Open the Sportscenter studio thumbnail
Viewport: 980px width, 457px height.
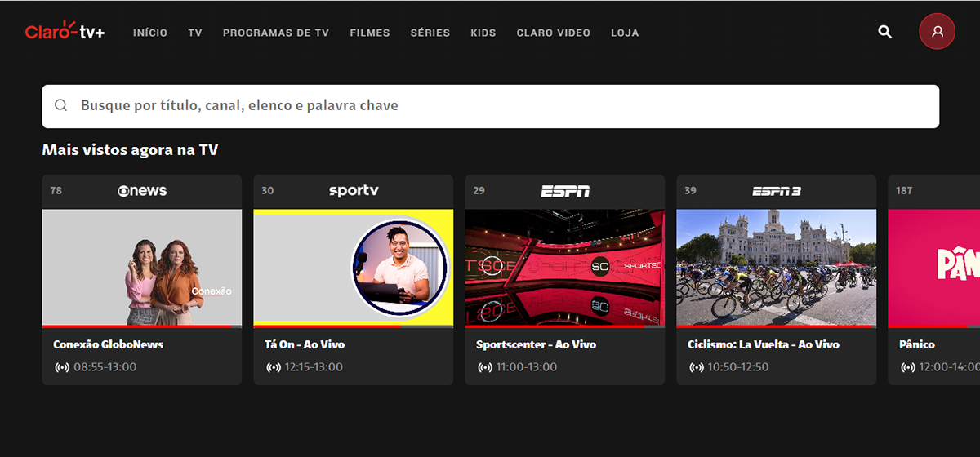565,268
